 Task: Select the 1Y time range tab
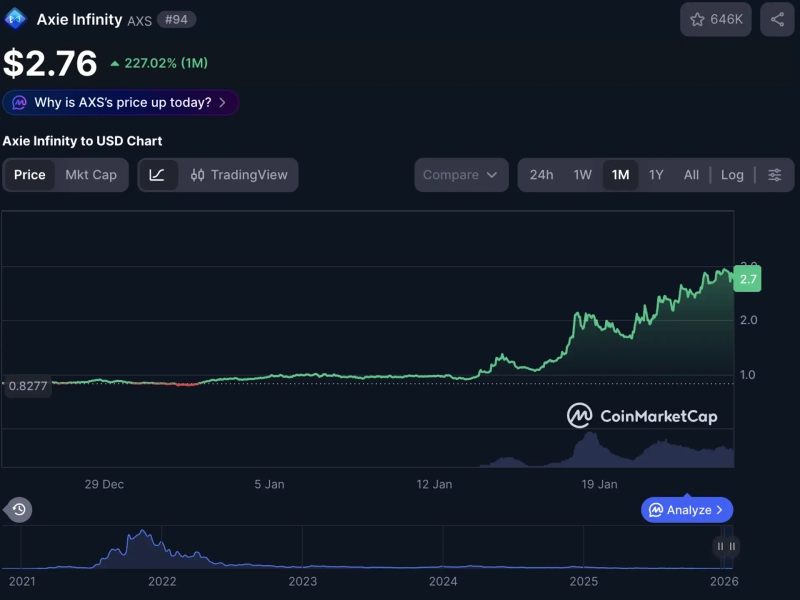click(656, 175)
